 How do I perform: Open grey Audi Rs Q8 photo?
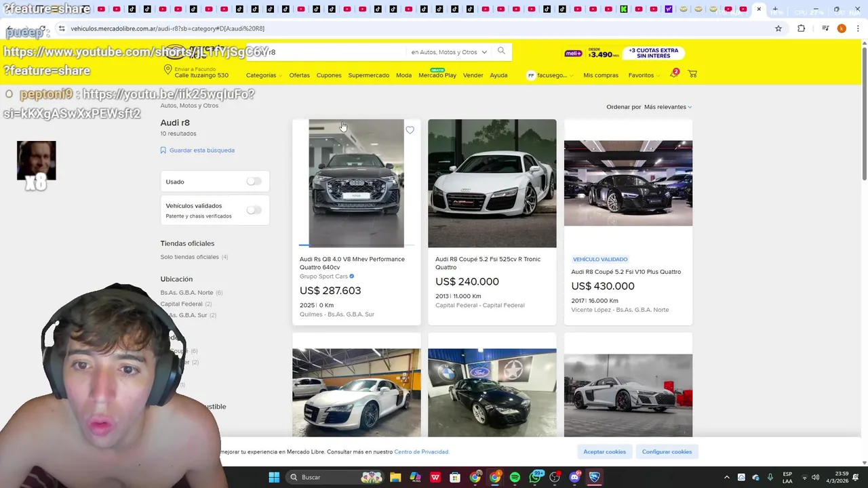[x=356, y=183]
